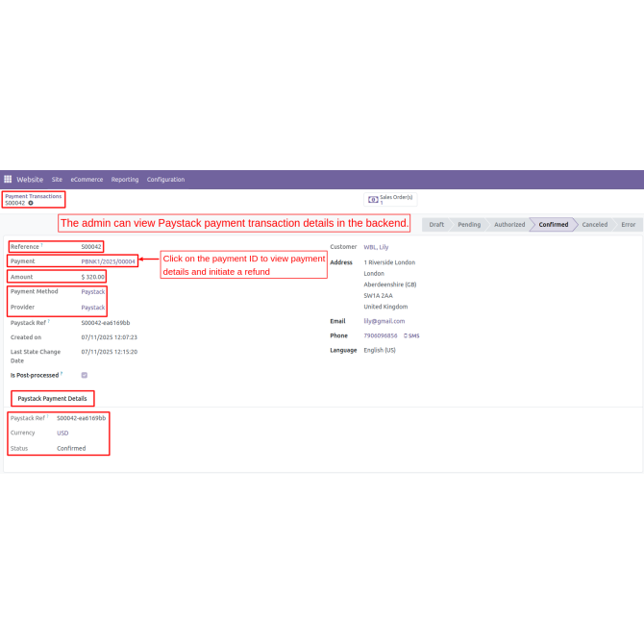Click the Payment Transactions breadcrumb
The height and width of the screenshot is (644, 644).
pyautogui.click(x=34, y=196)
